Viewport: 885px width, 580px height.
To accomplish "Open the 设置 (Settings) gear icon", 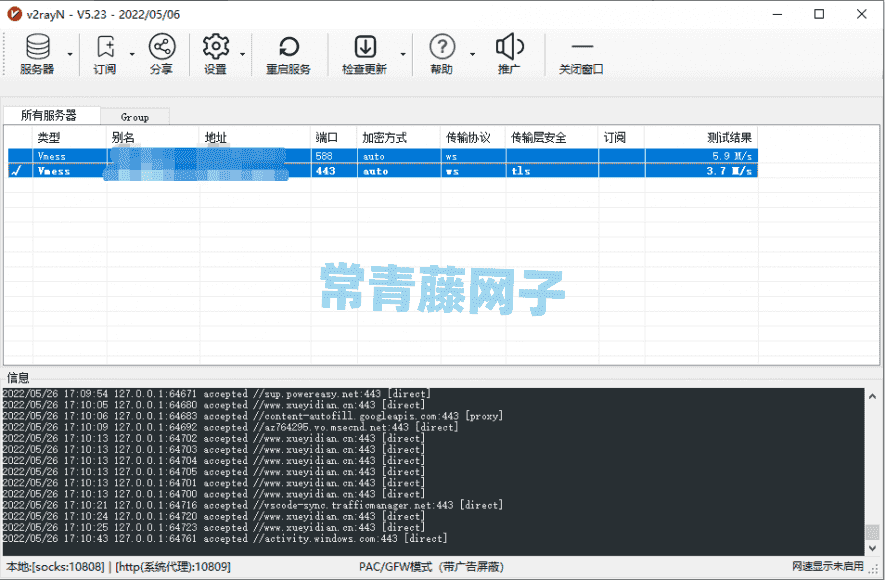I will pyautogui.click(x=216, y=54).
